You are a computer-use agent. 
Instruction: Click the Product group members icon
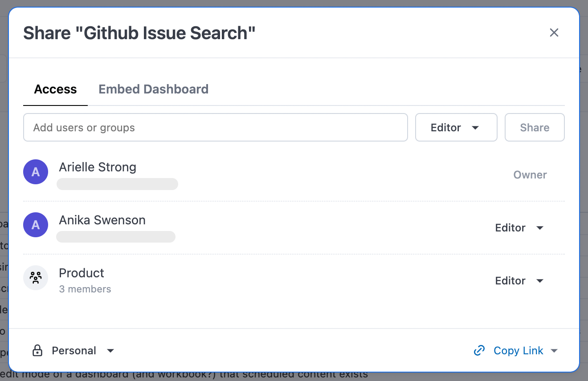click(x=36, y=278)
